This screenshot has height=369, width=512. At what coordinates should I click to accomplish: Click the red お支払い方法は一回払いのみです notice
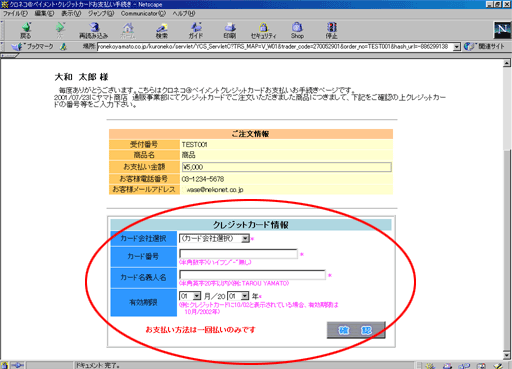200,330
